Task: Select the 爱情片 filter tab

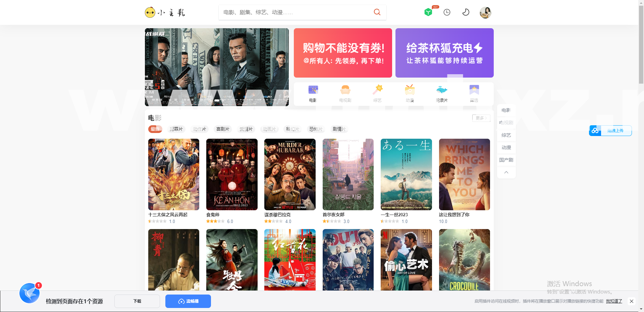Action: 246,129
